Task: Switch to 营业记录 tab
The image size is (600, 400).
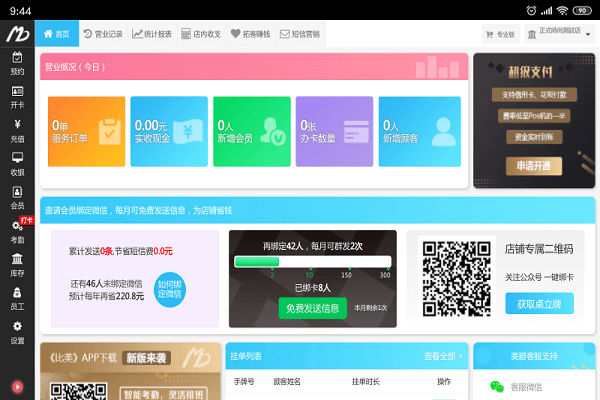Action: pos(103,34)
